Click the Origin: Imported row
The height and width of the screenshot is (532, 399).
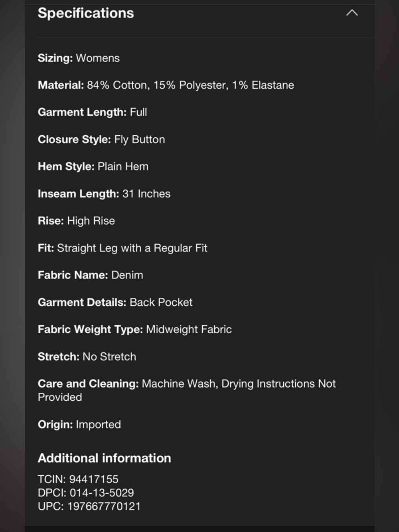[x=79, y=425]
